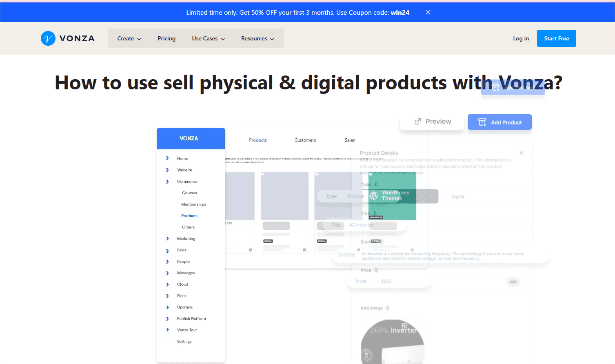615x364 pixels.
Task: Click the Dual Inverter product image
Action: click(393, 342)
